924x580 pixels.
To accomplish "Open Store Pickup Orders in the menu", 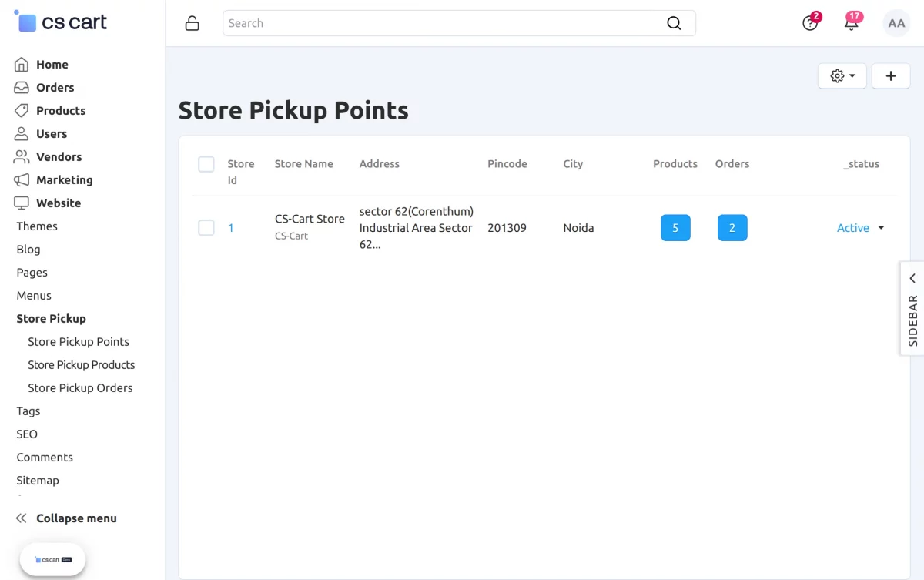I will (80, 388).
